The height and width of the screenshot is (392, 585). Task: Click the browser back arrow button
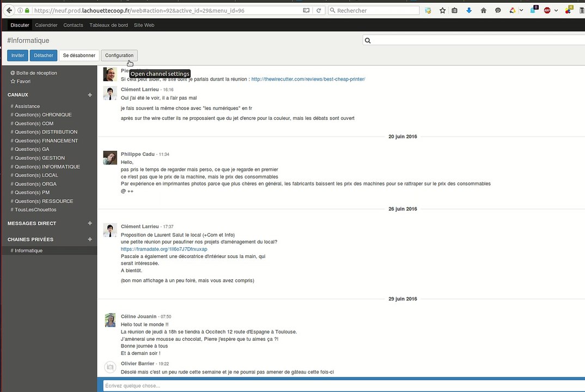pos(9,10)
